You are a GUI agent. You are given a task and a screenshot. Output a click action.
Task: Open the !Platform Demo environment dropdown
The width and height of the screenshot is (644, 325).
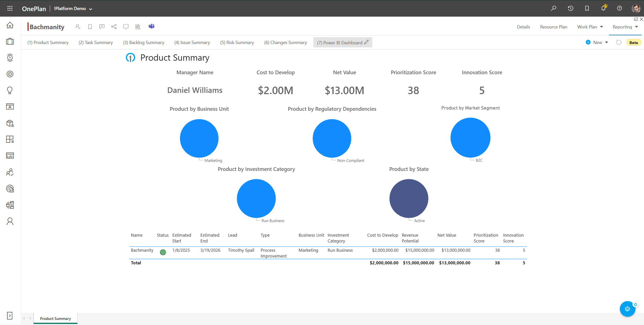(73, 9)
